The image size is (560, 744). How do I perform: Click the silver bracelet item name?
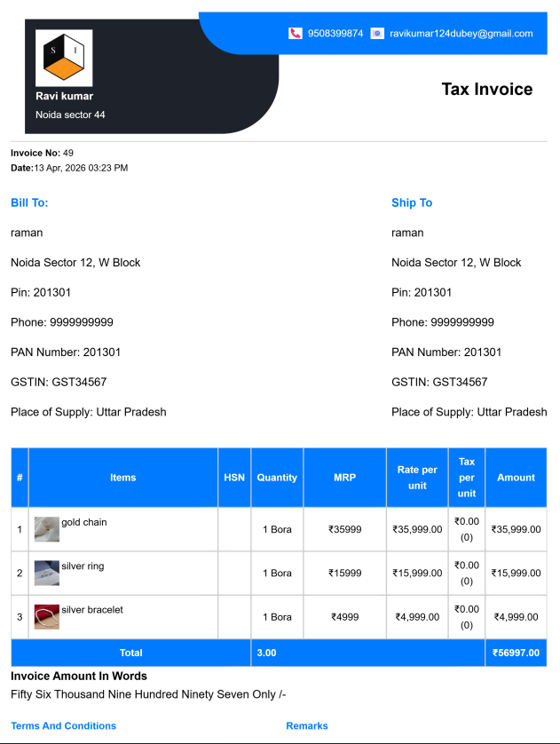tap(92, 610)
